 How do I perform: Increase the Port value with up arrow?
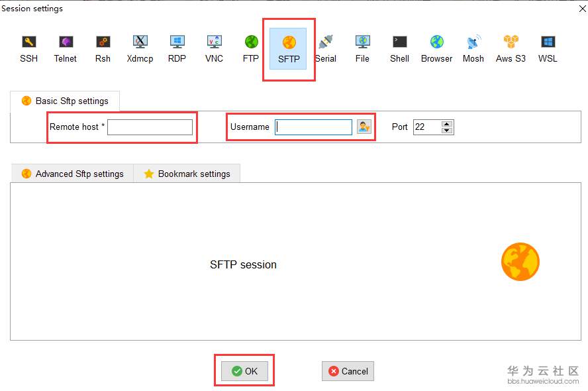pyautogui.click(x=446, y=124)
